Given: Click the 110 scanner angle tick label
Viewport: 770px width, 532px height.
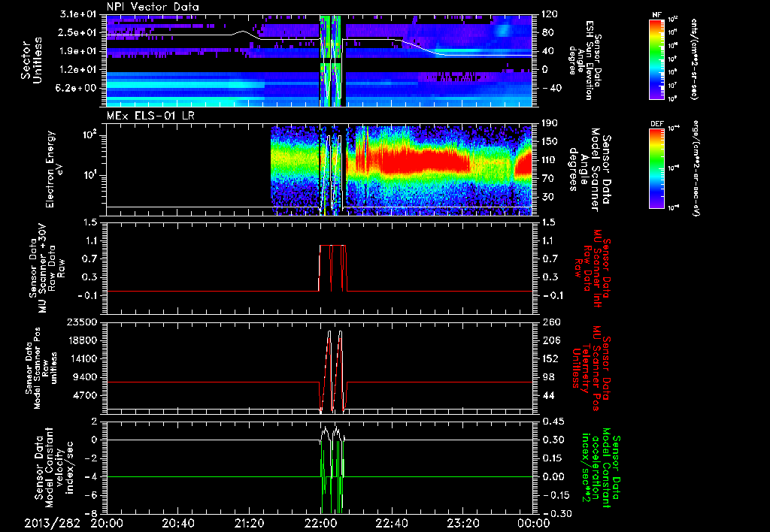Looking at the screenshot, I should click(550, 160).
